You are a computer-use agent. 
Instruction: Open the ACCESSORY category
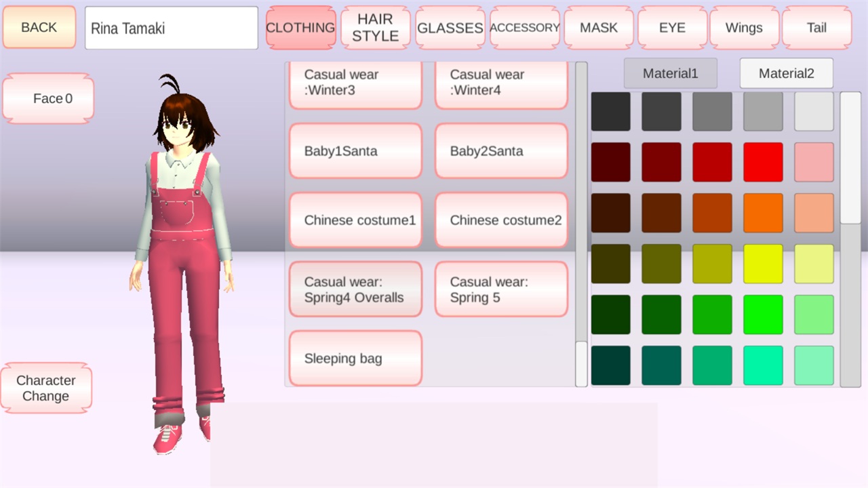click(525, 28)
